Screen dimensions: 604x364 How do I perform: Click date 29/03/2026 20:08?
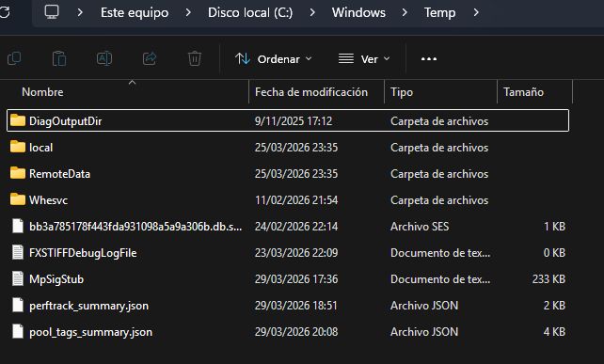click(x=296, y=332)
